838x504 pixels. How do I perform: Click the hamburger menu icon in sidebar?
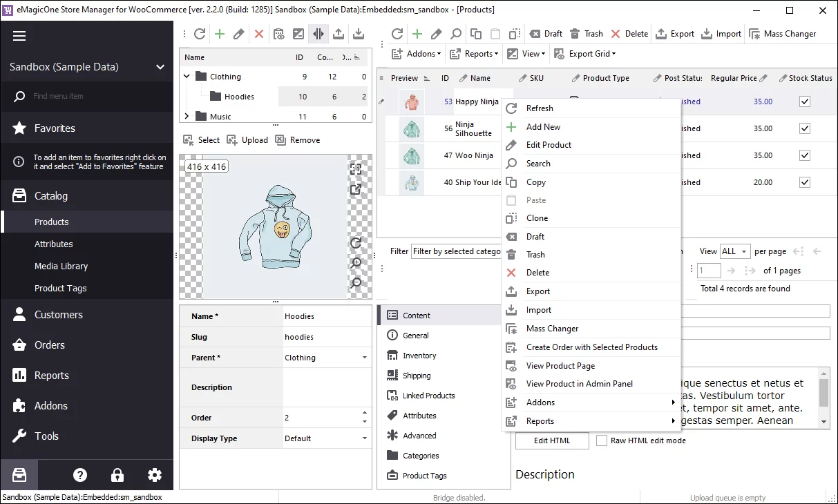pos(19,37)
